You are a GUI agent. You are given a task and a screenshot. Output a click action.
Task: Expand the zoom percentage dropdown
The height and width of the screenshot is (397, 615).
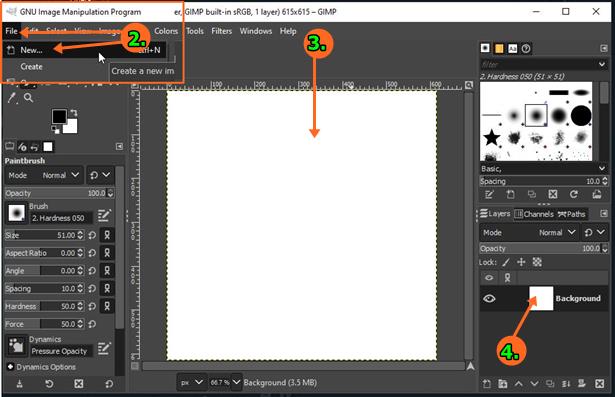[237, 382]
